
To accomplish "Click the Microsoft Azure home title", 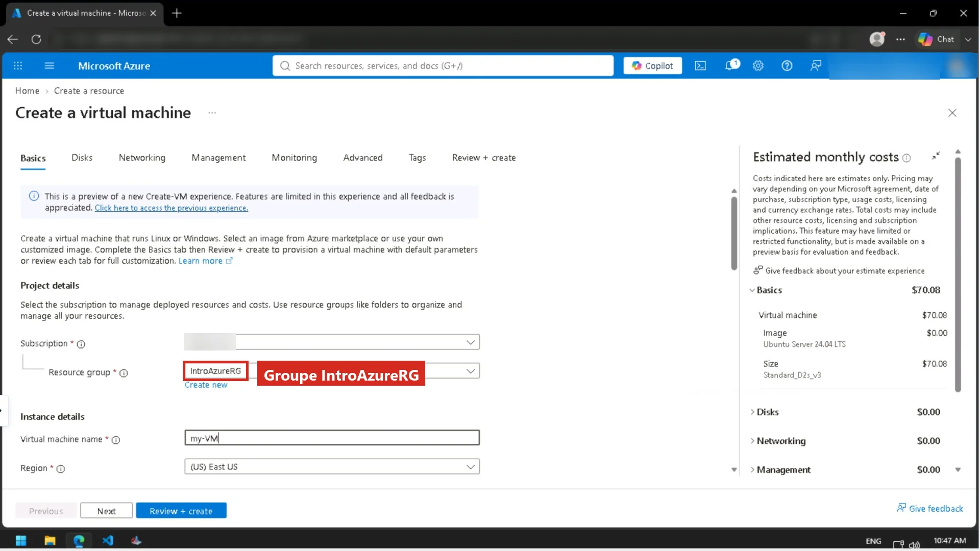I will (x=114, y=66).
